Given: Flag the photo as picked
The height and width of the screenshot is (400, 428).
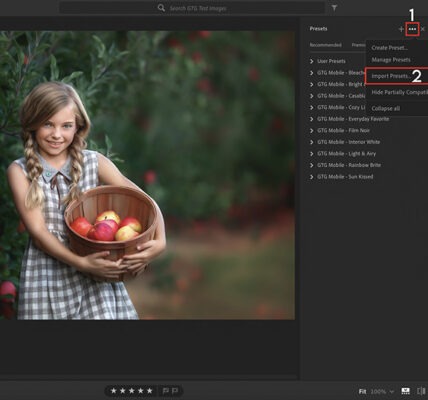Looking at the screenshot, I should 165,391.
